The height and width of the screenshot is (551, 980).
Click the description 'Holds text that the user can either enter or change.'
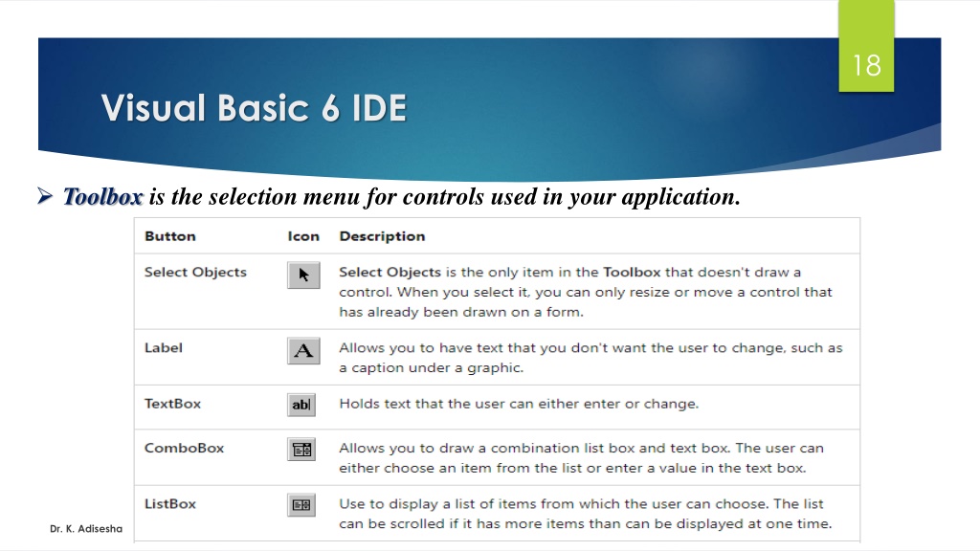[x=519, y=404]
